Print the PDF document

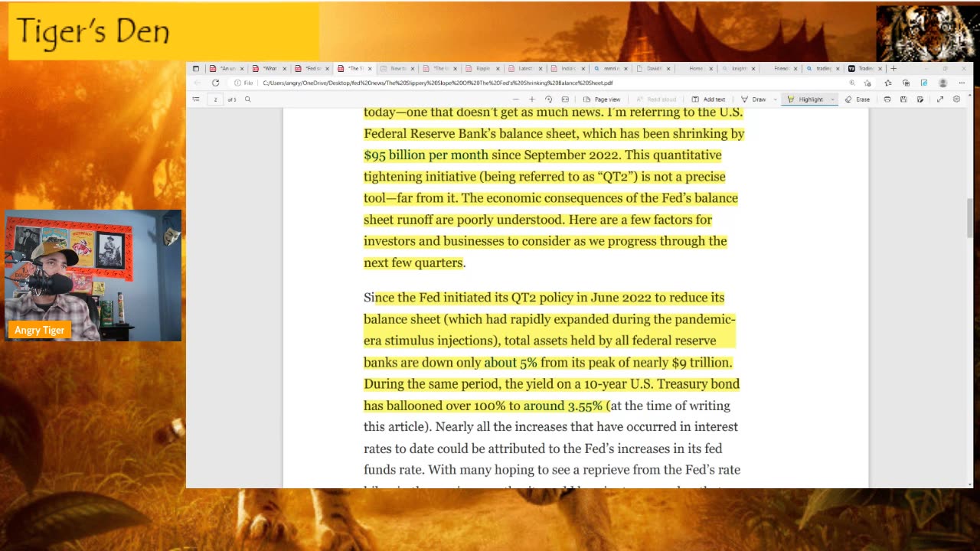887,99
